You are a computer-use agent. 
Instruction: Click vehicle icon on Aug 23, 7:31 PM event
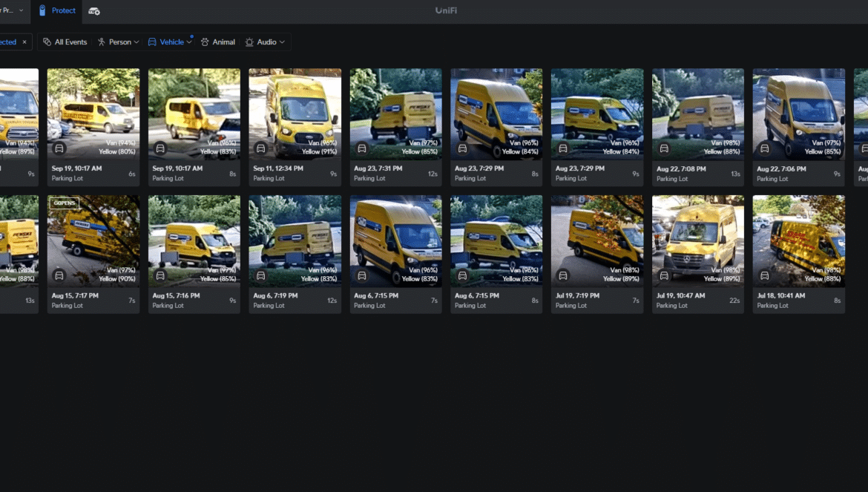click(x=362, y=148)
